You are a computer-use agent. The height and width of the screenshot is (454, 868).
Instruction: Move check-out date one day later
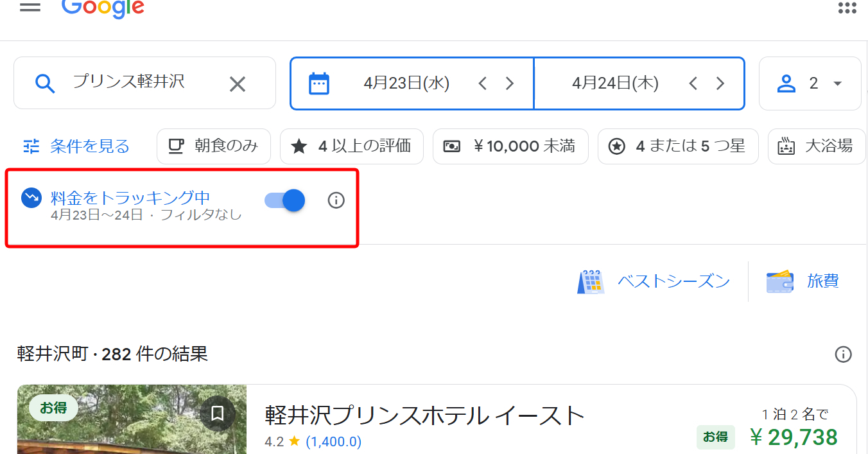point(720,83)
